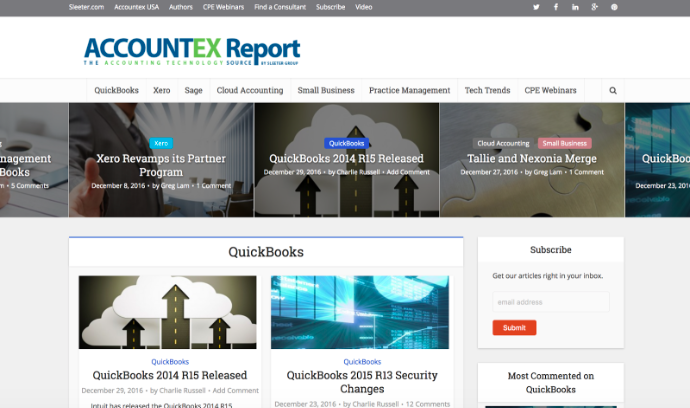Click 1 Comment on Tallie and Nexonia slide
Viewport: 690px width, 408px height.
point(587,172)
